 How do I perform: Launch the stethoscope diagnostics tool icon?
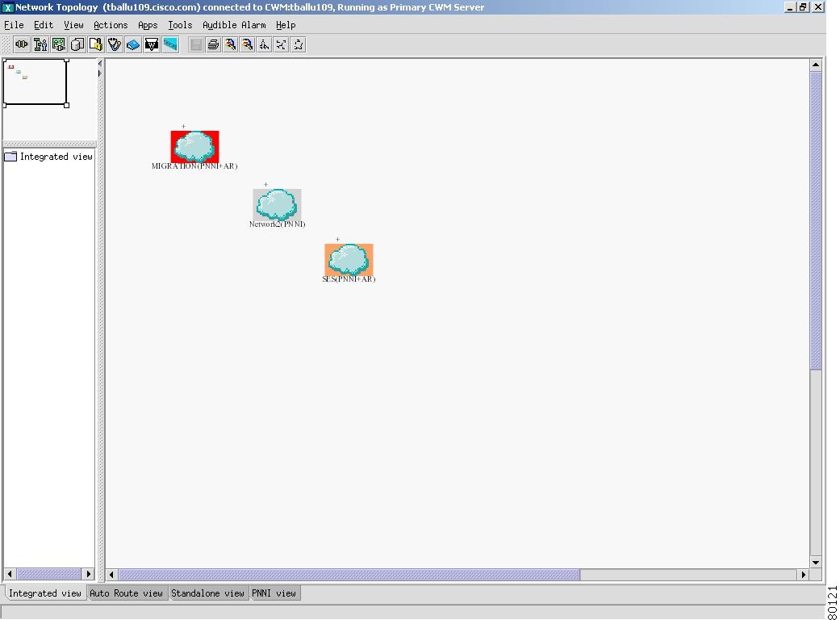click(115, 44)
